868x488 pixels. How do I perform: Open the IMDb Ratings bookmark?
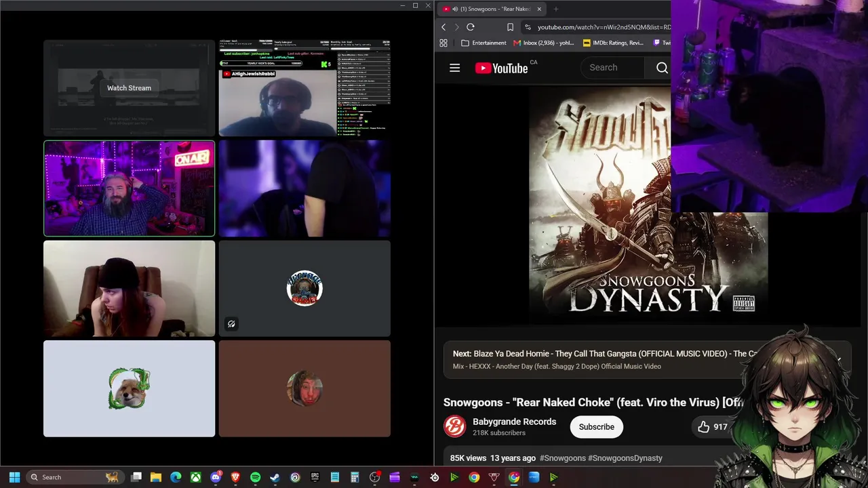coord(613,43)
